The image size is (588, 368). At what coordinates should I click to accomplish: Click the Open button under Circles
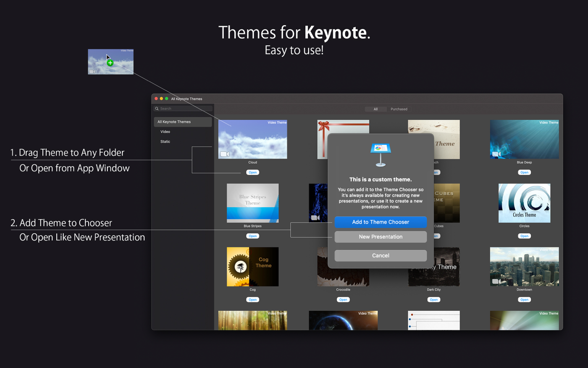(524, 236)
